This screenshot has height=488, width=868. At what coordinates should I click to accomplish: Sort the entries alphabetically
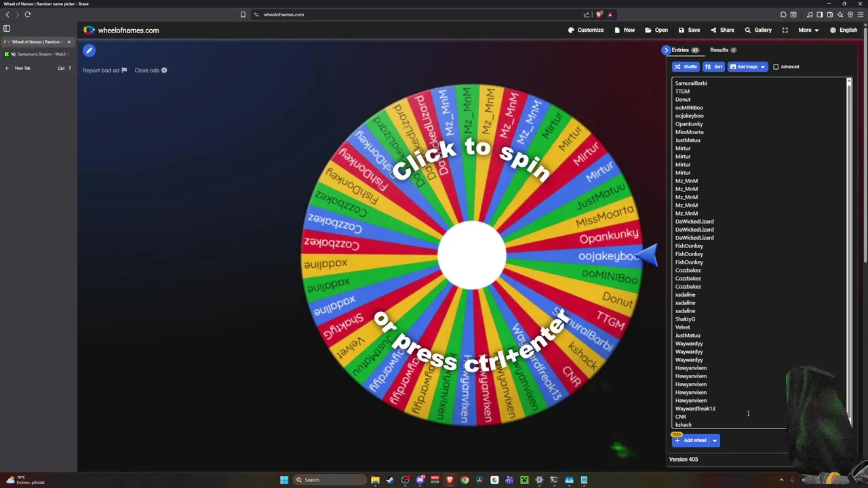(x=713, y=66)
